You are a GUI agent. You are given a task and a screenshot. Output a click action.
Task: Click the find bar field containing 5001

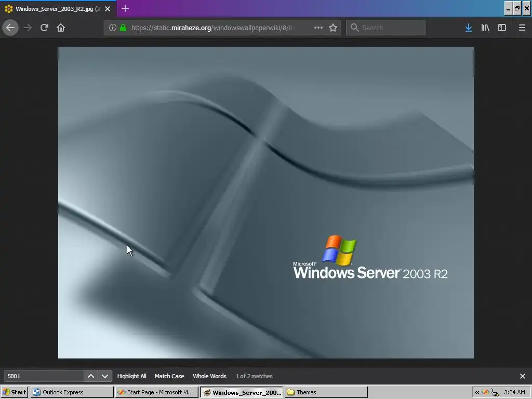[x=44, y=376]
